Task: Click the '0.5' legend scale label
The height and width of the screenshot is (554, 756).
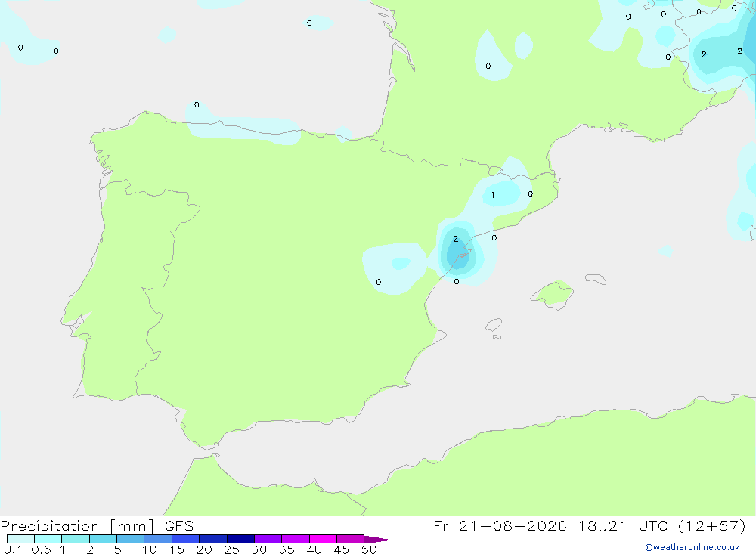Action: point(41,549)
